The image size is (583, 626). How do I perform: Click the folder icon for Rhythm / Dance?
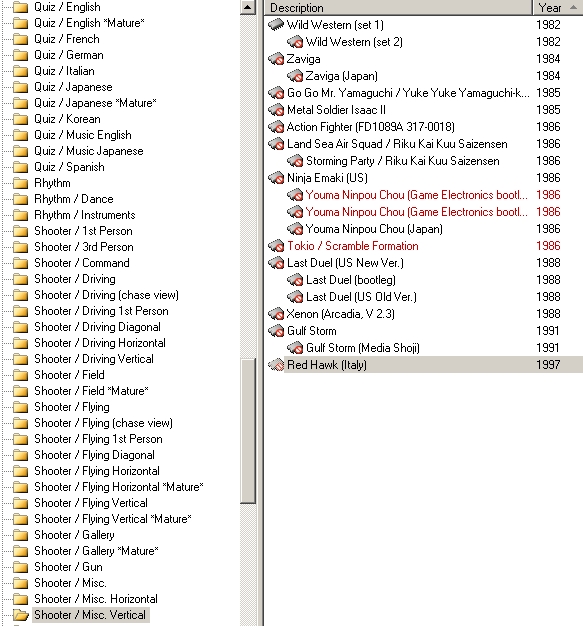pos(20,199)
